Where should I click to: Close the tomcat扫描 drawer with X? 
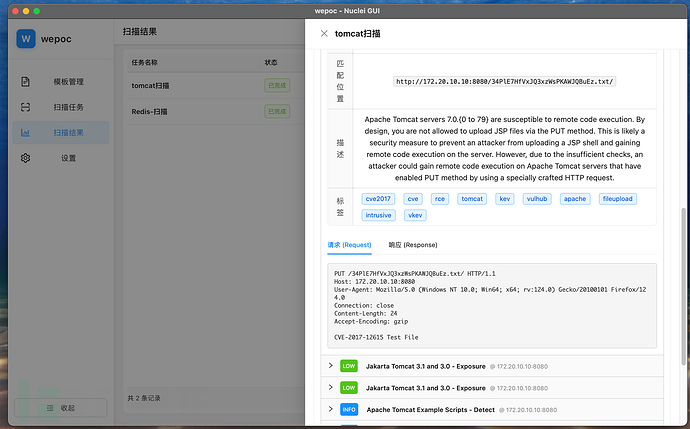click(x=324, y=33)
